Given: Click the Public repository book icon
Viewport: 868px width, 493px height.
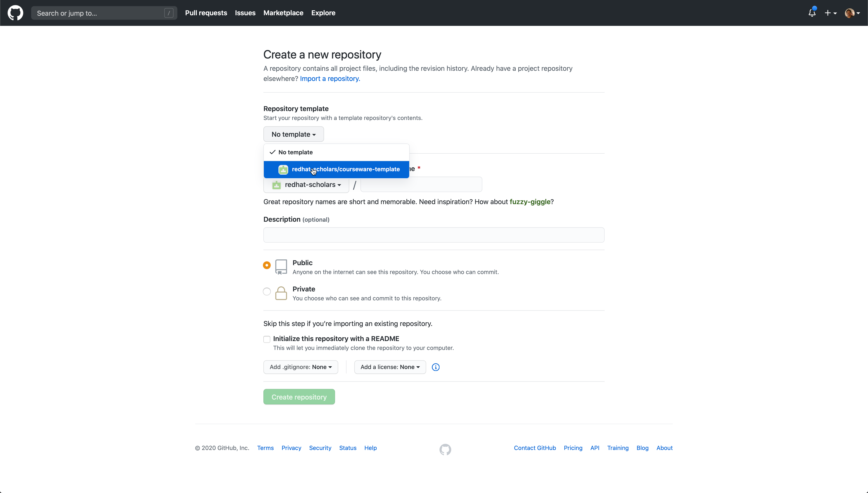Looking at the screenshot, I should [281, 267].
